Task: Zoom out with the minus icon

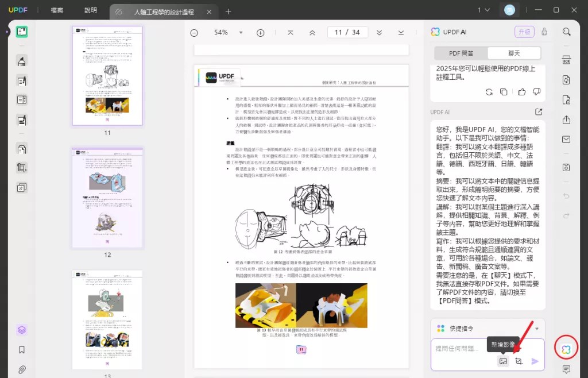Action: click(x=194, y=33)
